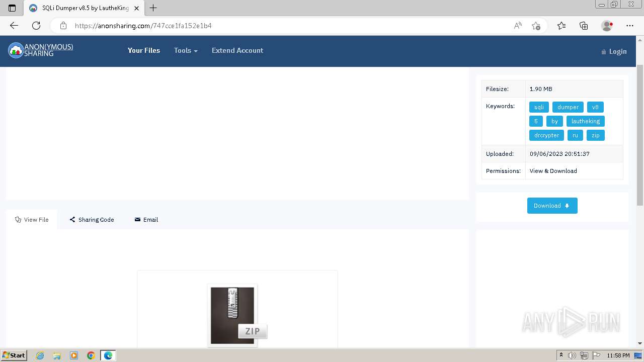Open the browser tab actions menu icon
The width and height of the screenshot is (644, 362).
pos(12,8)
